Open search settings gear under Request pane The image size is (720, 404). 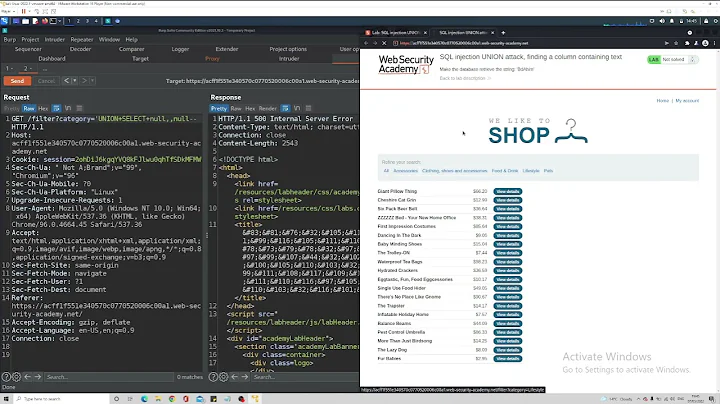tap(17, 377)
